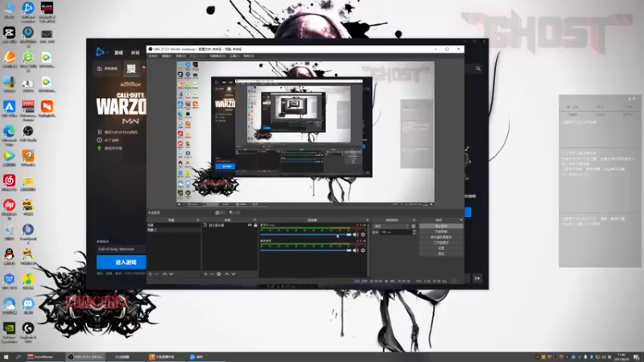Viewport: 644px width, 362px height.
Task: Move the scene up with the arrow under the scene list
Action: point(165,274)
